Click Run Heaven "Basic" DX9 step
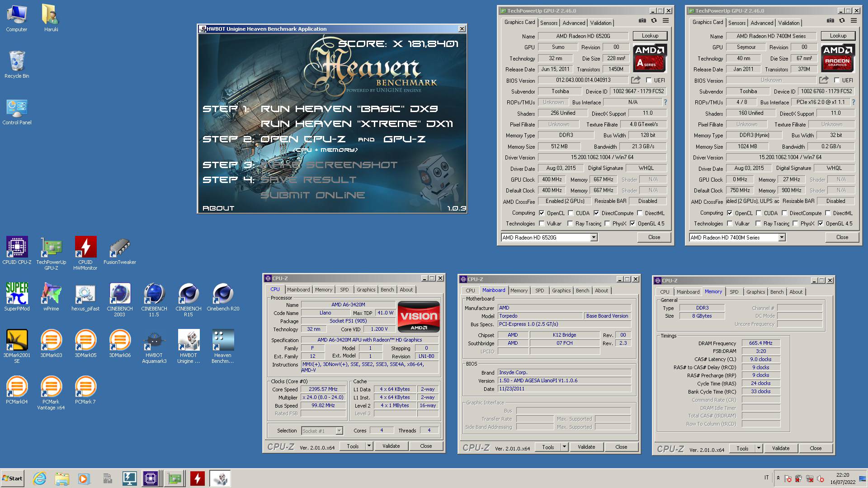Image resolution: width=868 pixels, height=488 pixels. click(349, 109)
